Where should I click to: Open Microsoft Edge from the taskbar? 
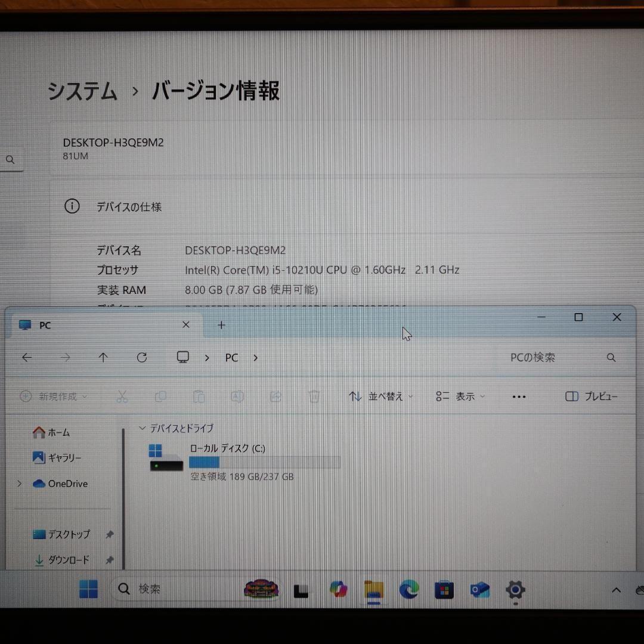[x=408, y=589]
